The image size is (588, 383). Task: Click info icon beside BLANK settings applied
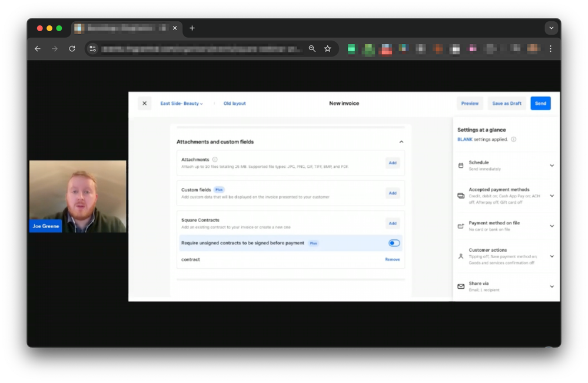pyautogui.click(x=513, y=140)
